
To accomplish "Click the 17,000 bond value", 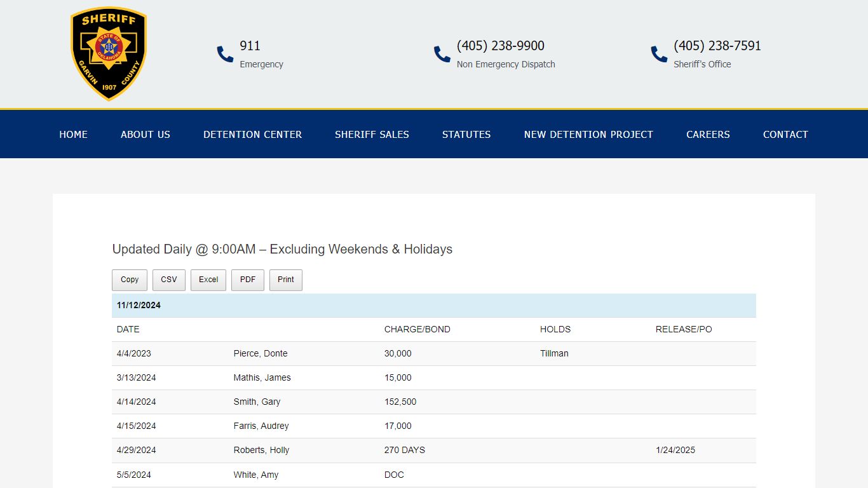I will point(398,426).
